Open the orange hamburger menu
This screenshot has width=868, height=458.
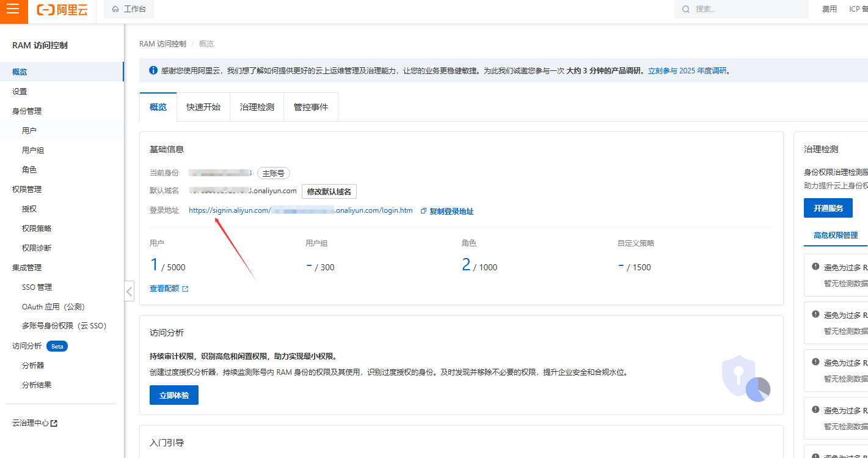click(x=13, y=10)
